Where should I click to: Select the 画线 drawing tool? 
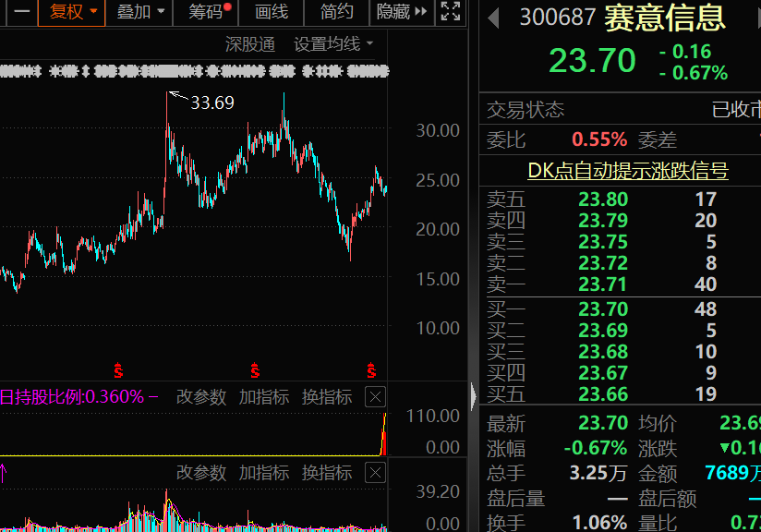(271, 13)
